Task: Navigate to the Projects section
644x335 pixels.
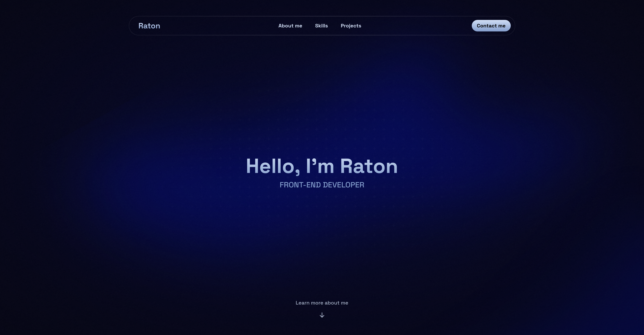Action: (x=351, y=26)
